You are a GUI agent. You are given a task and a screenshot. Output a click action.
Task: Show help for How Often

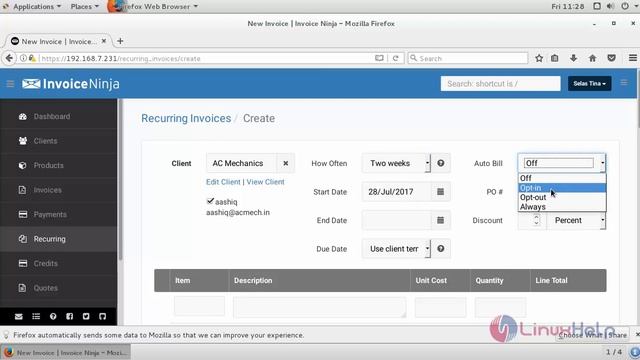click(x=441, y=163)
